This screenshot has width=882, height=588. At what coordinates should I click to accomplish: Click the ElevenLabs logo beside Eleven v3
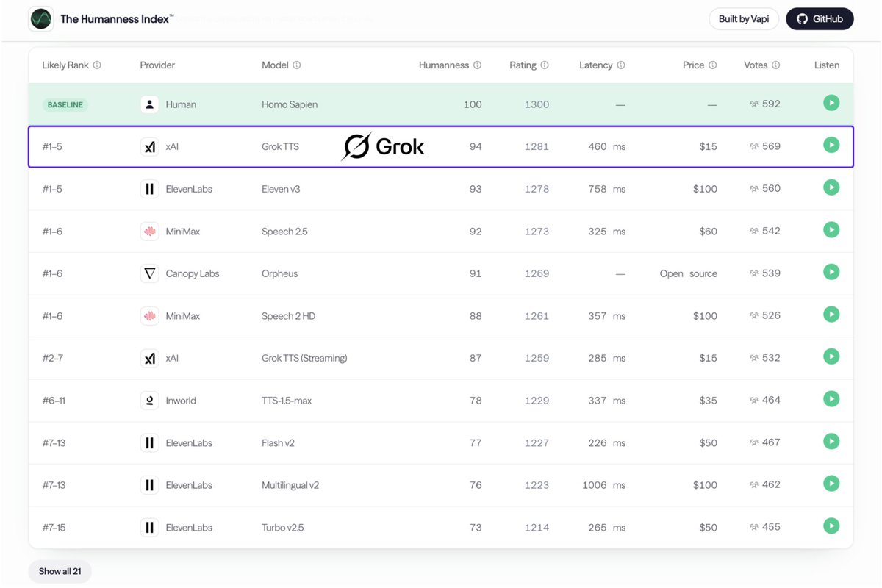point(150,189)
